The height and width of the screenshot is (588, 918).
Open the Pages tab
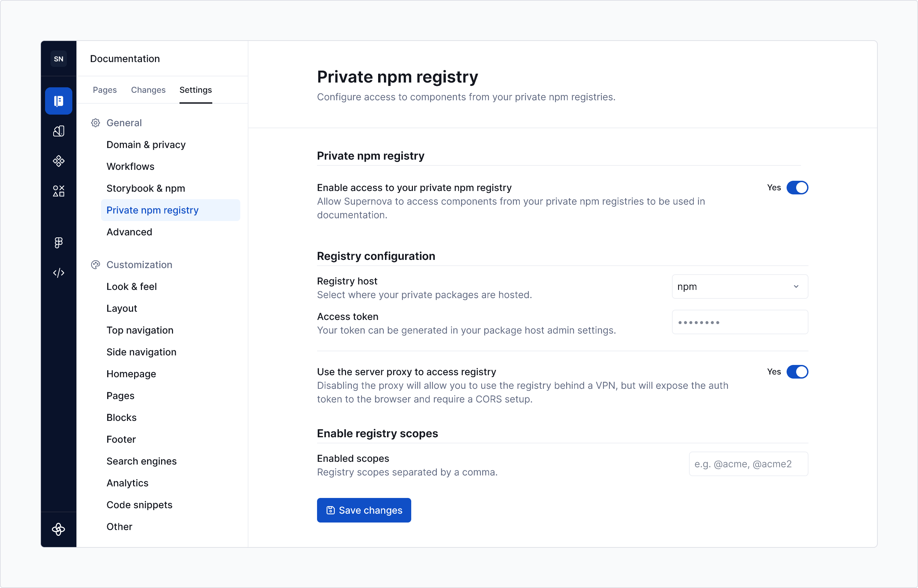click(104, 90)
